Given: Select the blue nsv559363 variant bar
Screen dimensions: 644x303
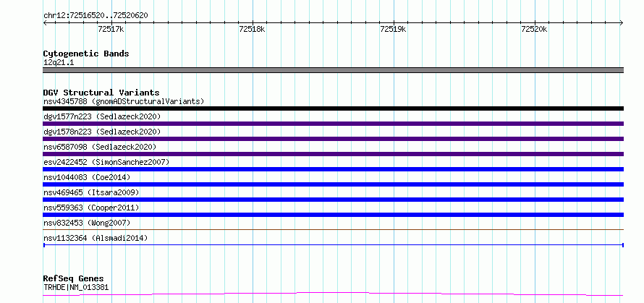Looking at the screenshot, I should click(x=333, y=215).
